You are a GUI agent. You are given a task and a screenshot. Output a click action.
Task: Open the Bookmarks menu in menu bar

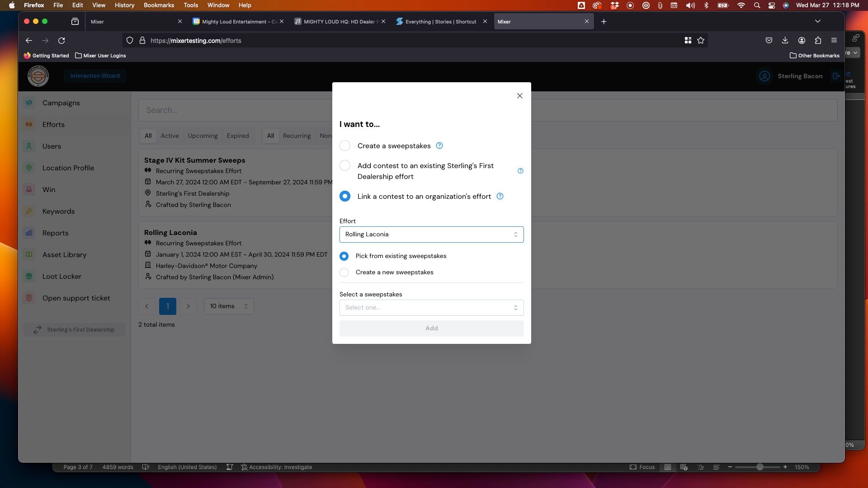pos(159,5)
